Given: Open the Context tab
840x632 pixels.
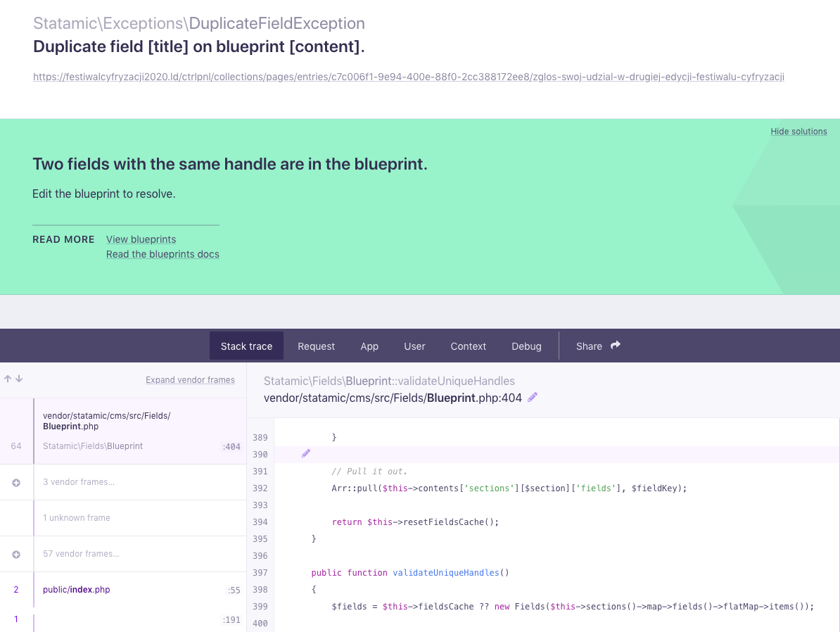Looking at the screenshot, I should point(468,346).
